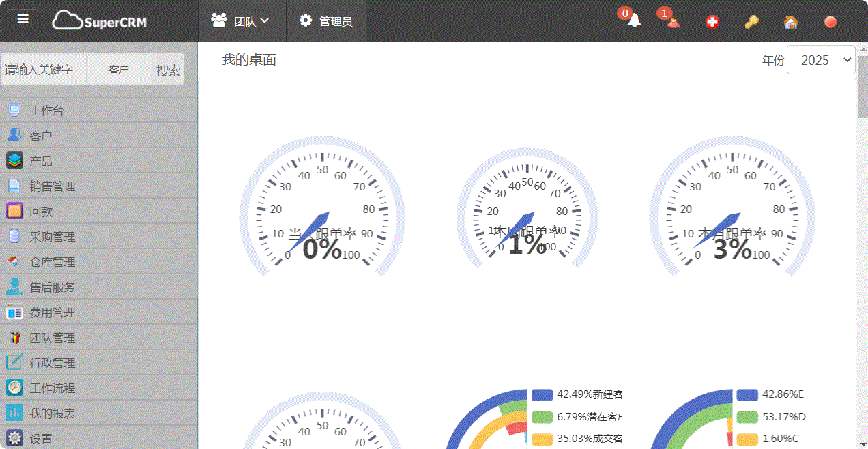868x449 pixels.
Task: Toggle the green 53.17%D legend swatch
Action: point(747,417)
